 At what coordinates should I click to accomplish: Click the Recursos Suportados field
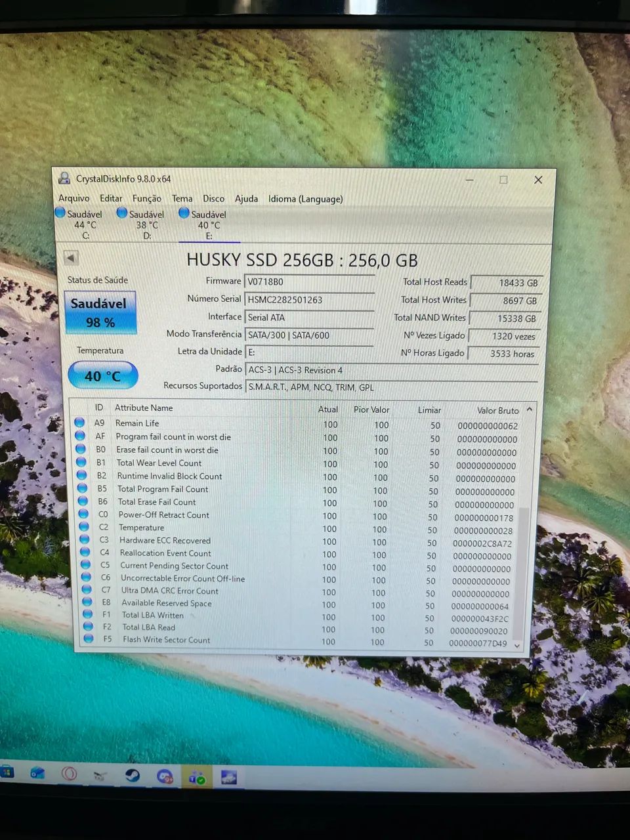[x=391, y=387]
